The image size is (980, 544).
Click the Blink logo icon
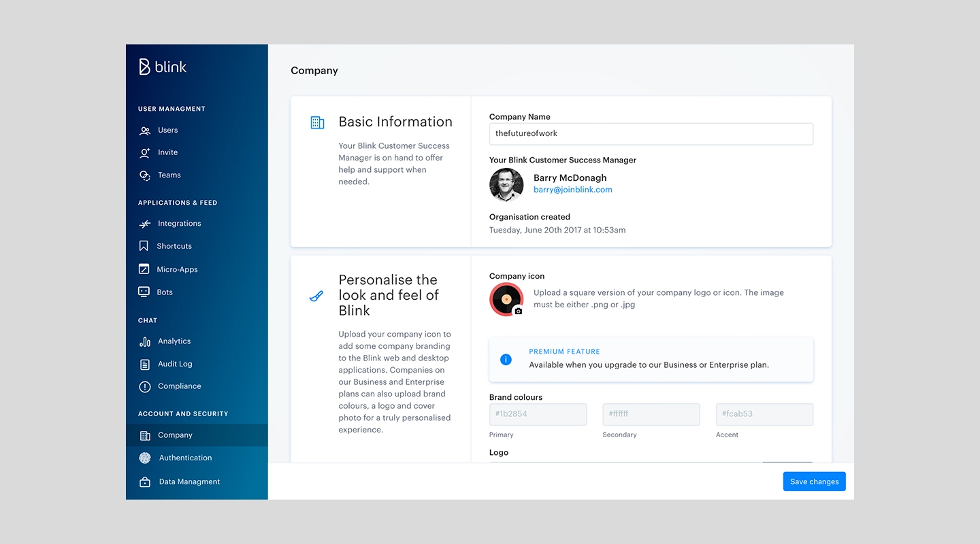click(x=144, y=67)
